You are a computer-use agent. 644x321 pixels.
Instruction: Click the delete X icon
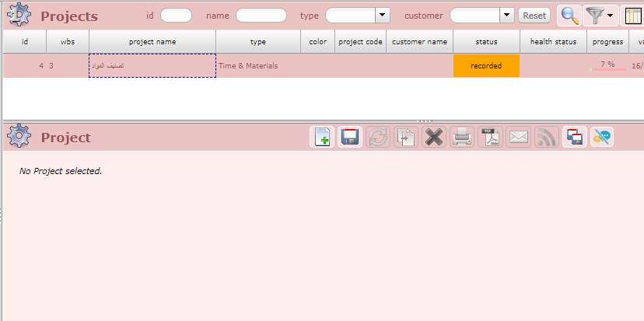[434, 138]
